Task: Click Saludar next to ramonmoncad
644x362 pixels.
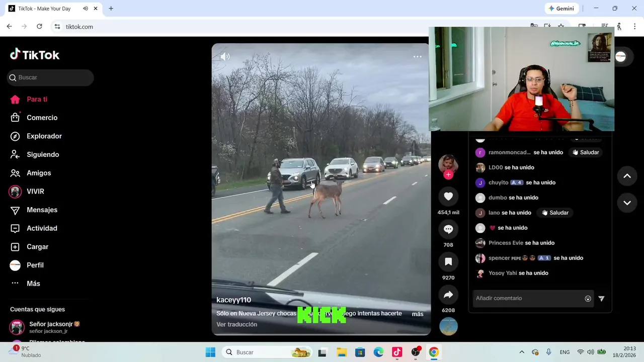Action: pyautogui.click(x=586, y=152)
